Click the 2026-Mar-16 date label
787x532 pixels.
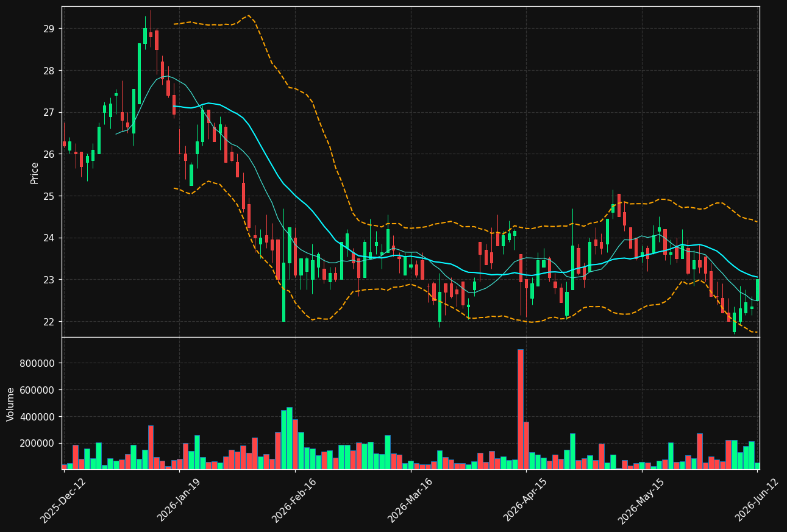click(x=410, y=501)
